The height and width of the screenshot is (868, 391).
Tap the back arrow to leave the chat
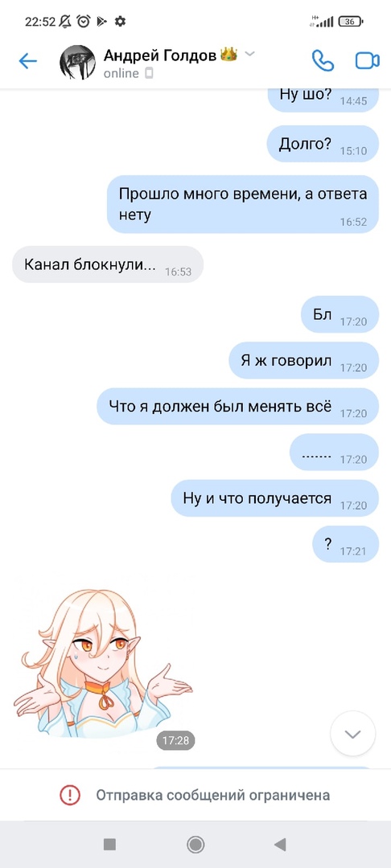tap(27, 61)
